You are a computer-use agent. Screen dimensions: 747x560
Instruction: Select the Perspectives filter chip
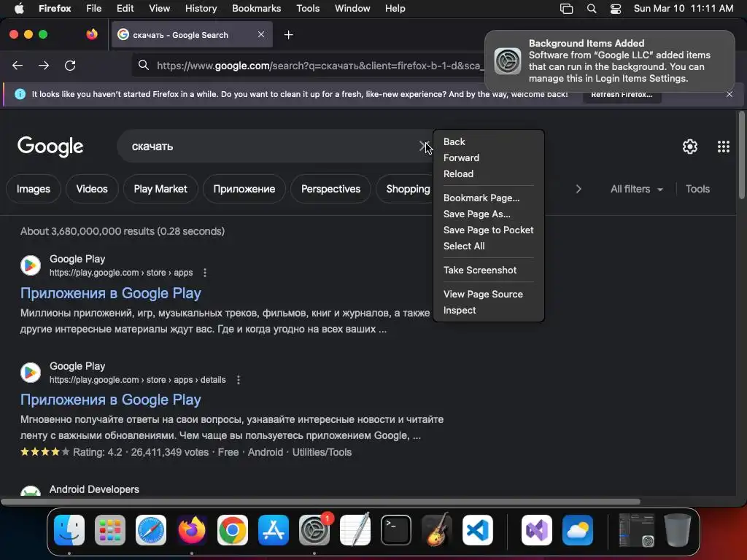tap(330, 189)
